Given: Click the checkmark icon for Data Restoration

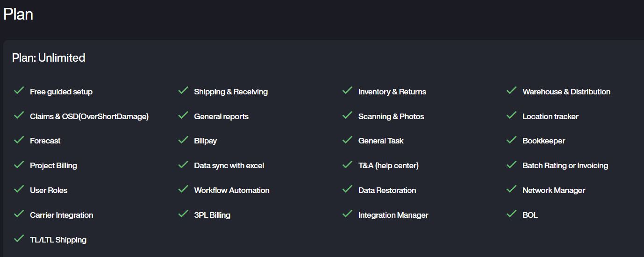Looking at the screenshot, I should pos(347,189).
